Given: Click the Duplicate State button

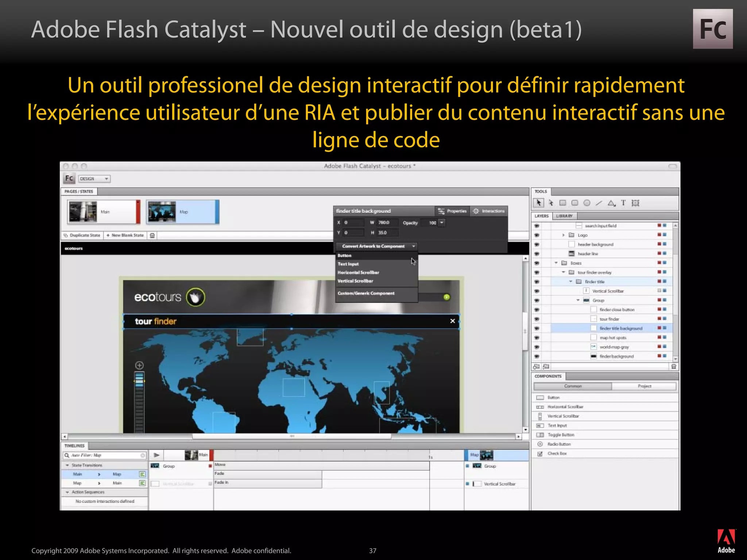Looking at the screenshot, I should point(82,235).
